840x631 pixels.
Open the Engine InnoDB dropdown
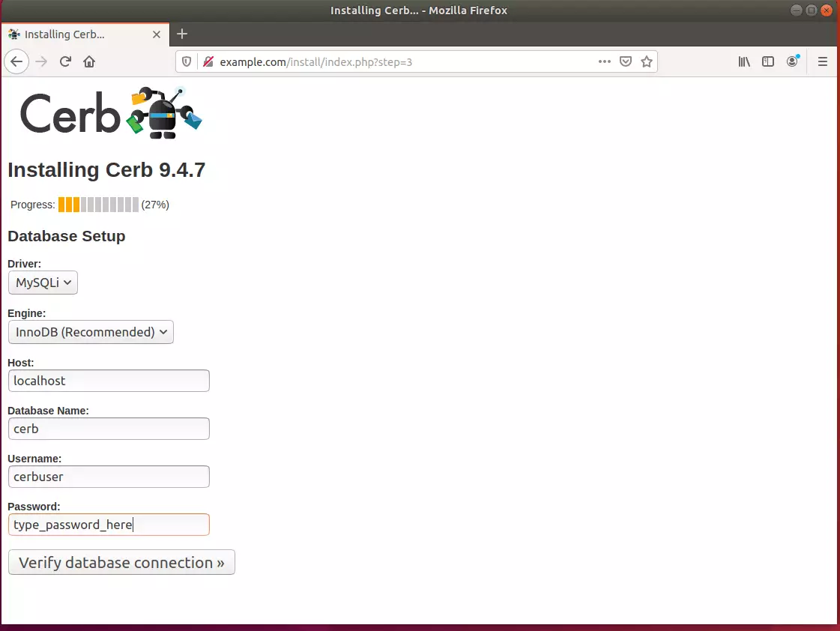[91, 331]
